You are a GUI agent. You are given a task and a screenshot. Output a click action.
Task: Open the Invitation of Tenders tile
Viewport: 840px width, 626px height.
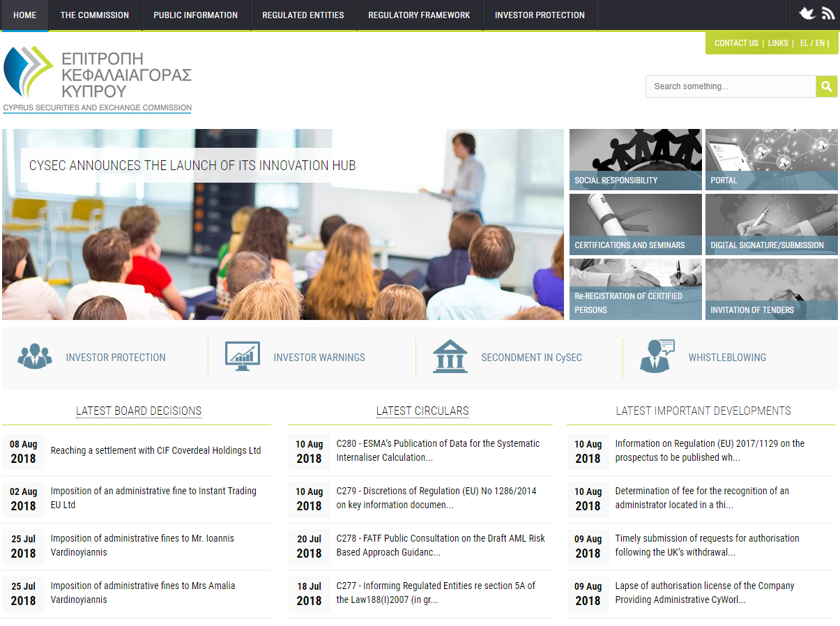pyautogui.click(x=771, y=289)
